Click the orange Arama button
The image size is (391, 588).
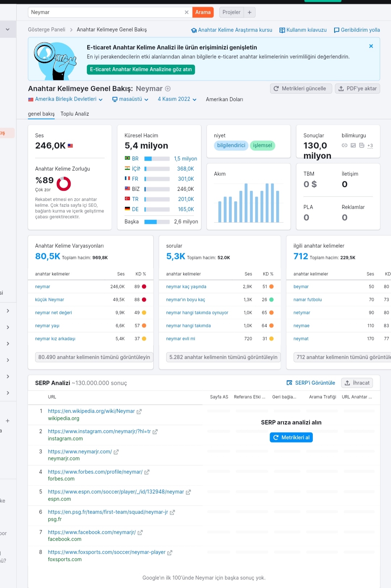(203, 12)
